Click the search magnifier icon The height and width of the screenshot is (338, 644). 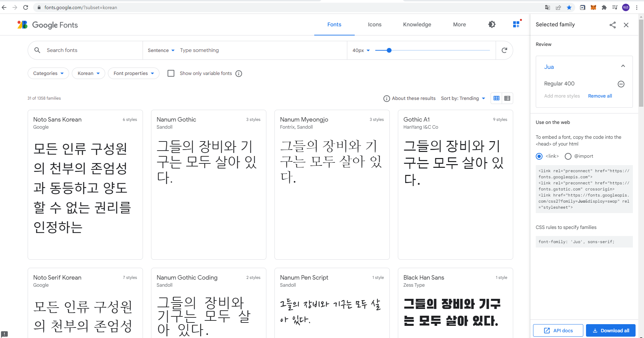click(x=37, y=50)
